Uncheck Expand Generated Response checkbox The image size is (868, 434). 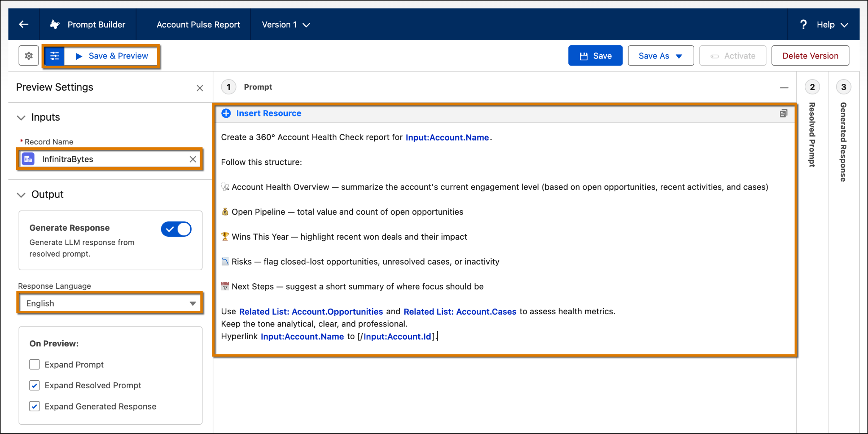coord(35,406)
